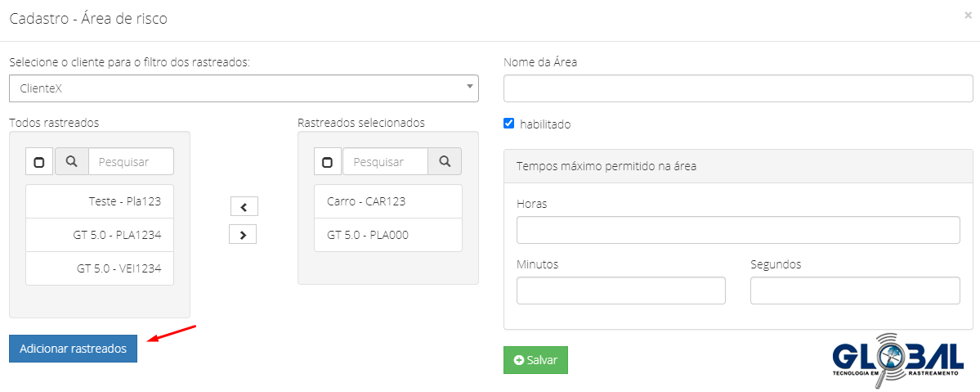Click into the Horas input field
980x392 pixels.
click(737, 230)
